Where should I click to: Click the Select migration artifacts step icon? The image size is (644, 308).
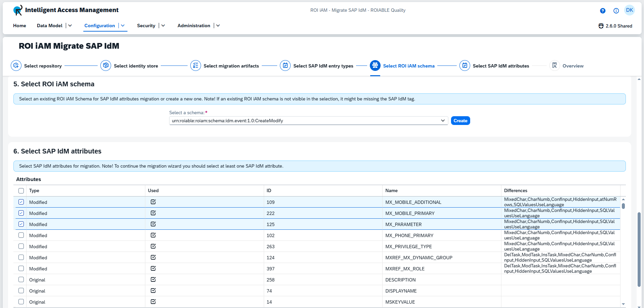click(x=195, y=65)
